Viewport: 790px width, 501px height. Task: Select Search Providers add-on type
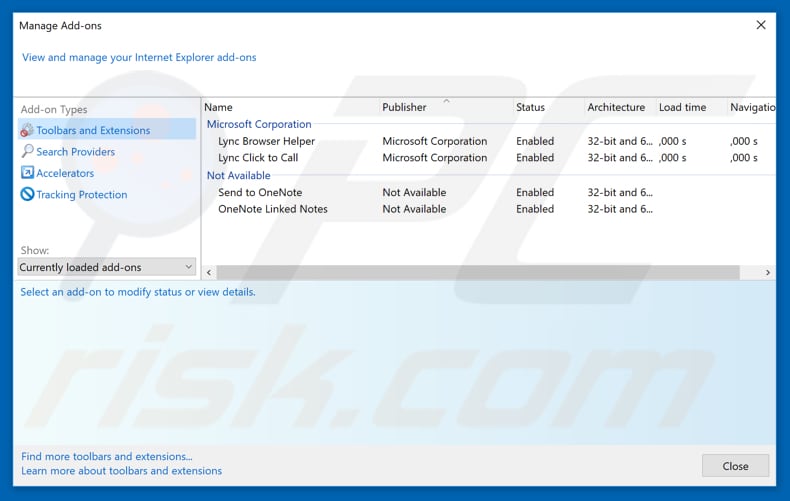(76, 152)
